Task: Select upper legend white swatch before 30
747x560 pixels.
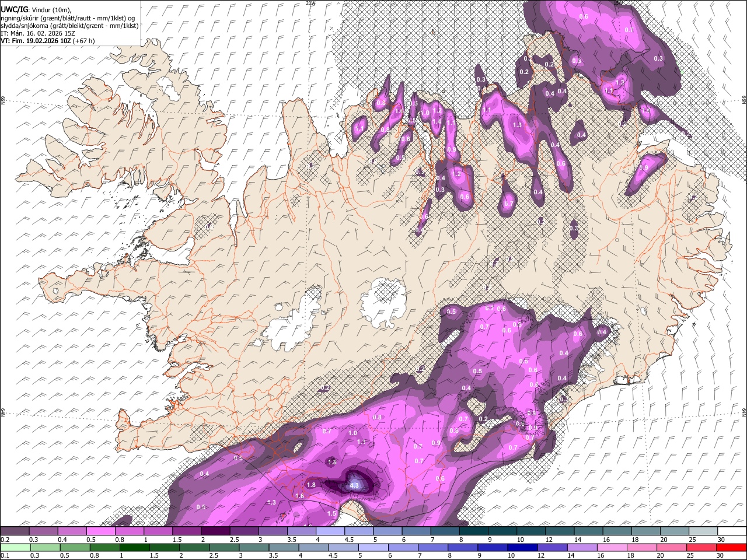Action: tap(732, 531)
